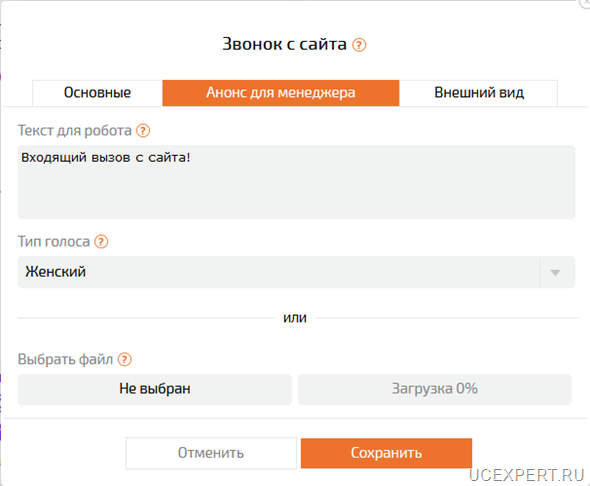
Task: Click the Звонок с сайта title text
Action: tap(284, 44)
